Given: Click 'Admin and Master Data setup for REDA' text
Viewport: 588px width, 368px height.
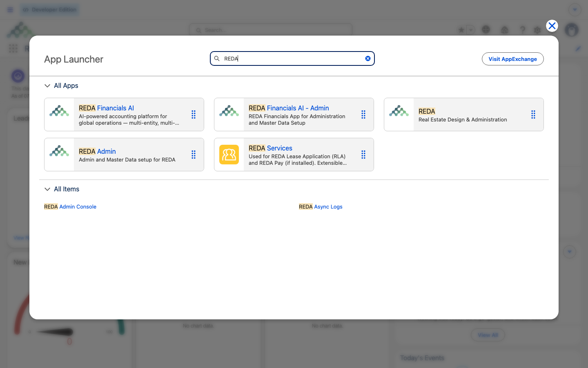Looking at the screenshot, I should pyautogui.click(x=127, y=160).
